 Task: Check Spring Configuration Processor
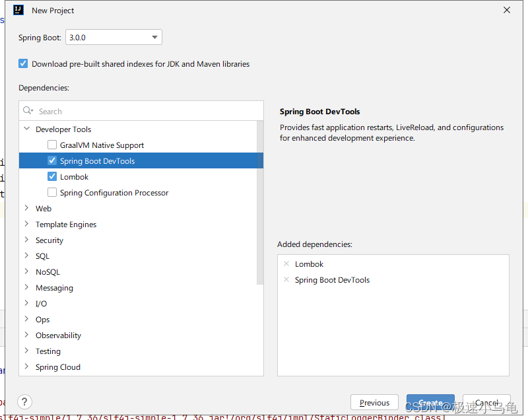click(x=52, y=192)
